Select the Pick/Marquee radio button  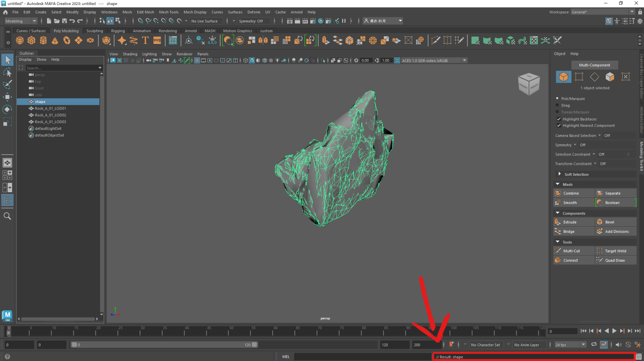click(558, 98)
